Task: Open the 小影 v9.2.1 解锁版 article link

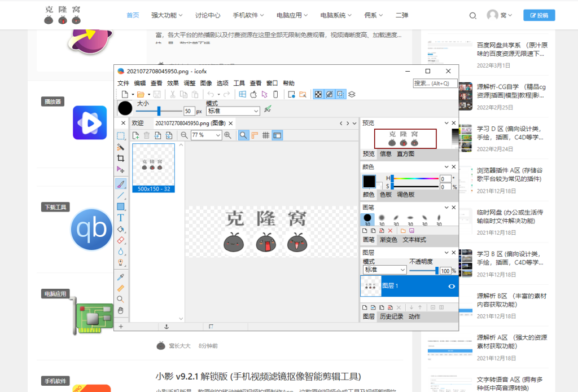Action: coord(258,377)
